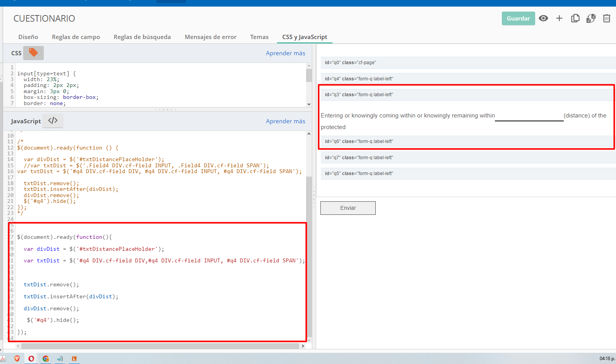The width and height of the screenshot is (616, 364).
Task: Click the trash delete icon
Action: pyautogui.click(x=606, y=18)
